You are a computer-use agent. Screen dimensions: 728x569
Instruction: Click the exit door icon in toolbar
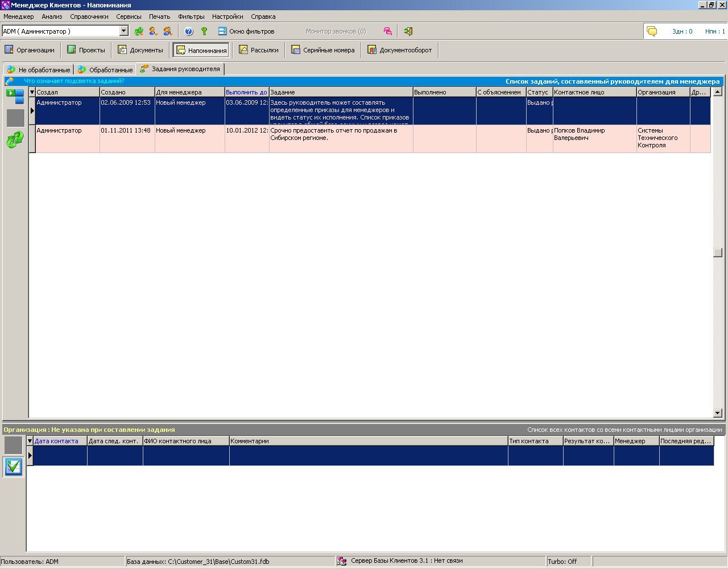click(x=408, y=32)
